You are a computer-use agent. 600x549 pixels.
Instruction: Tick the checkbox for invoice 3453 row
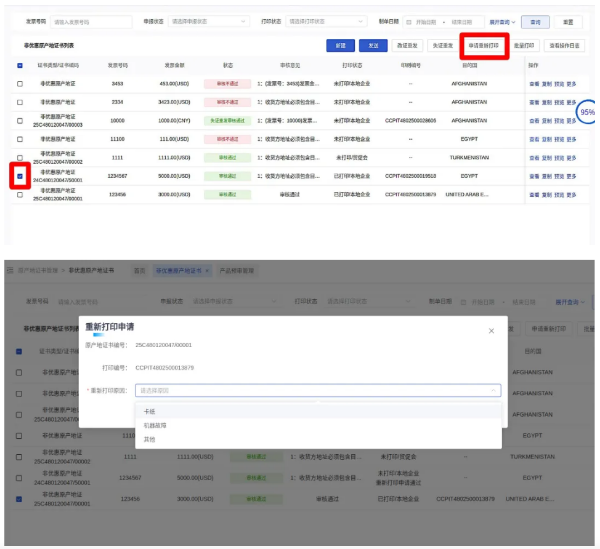coord(20,84)
